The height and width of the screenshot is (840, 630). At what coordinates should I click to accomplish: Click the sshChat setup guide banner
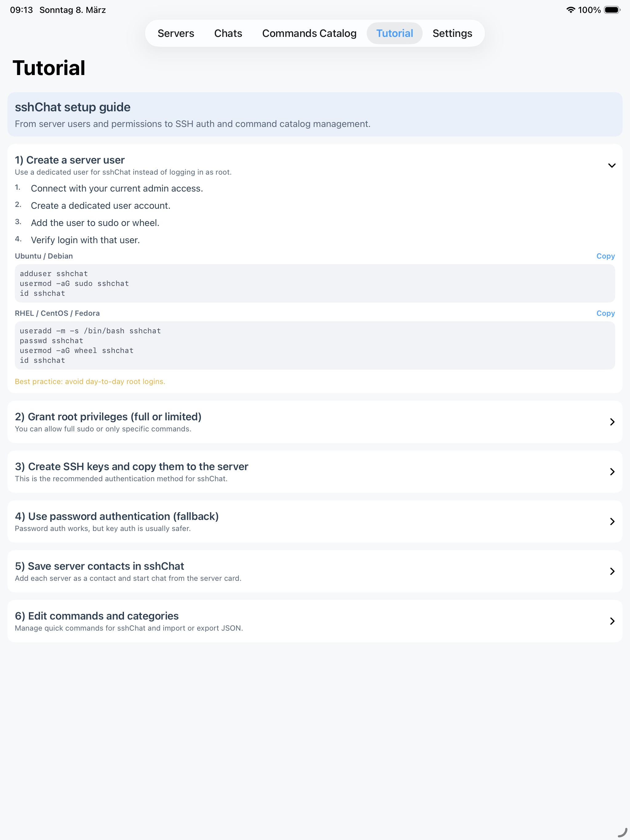(x=315, y=114)
